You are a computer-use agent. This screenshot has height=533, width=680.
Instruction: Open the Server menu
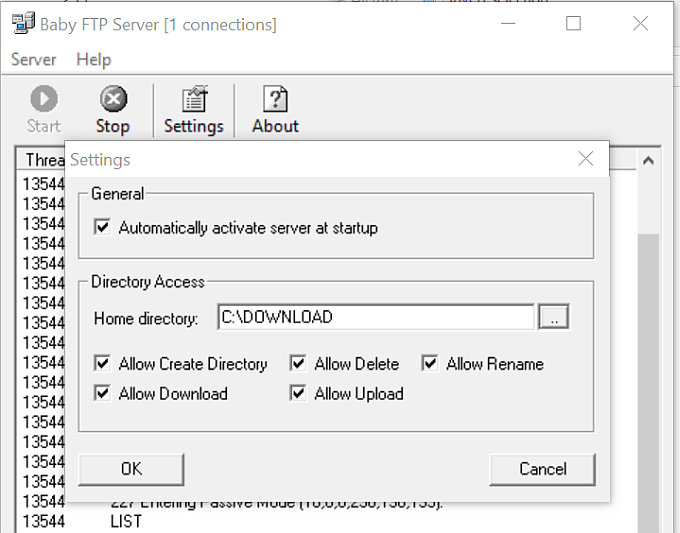(33, 60)
